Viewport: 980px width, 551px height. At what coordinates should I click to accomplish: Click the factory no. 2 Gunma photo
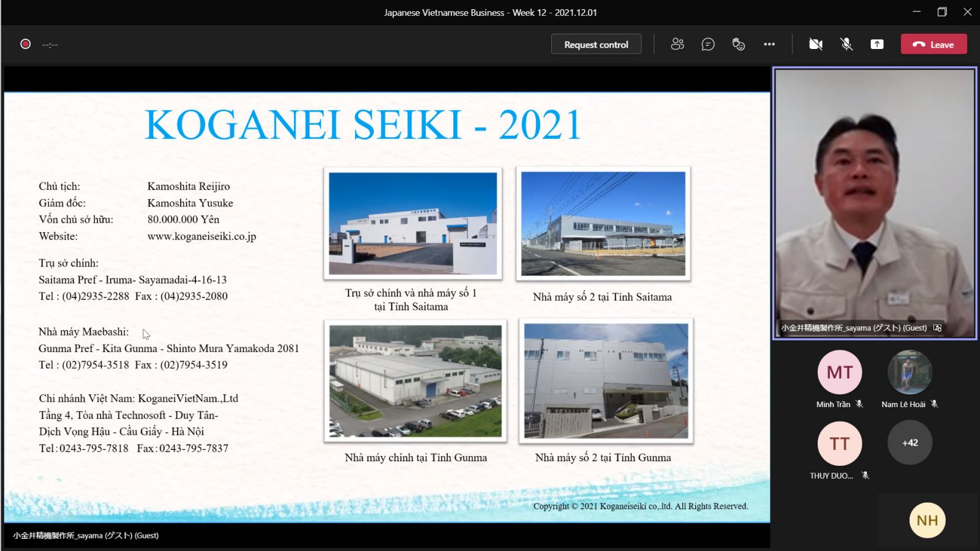(606, 381)
